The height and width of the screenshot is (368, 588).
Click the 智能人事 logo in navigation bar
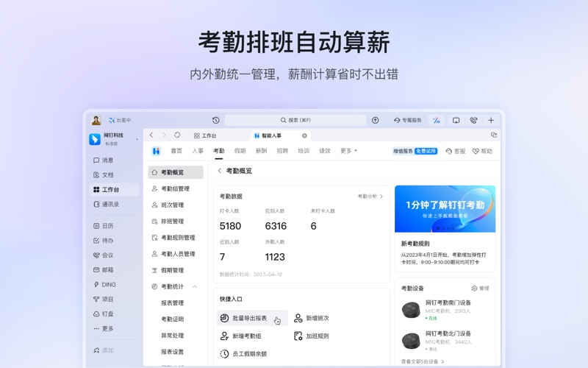(157, 151)
